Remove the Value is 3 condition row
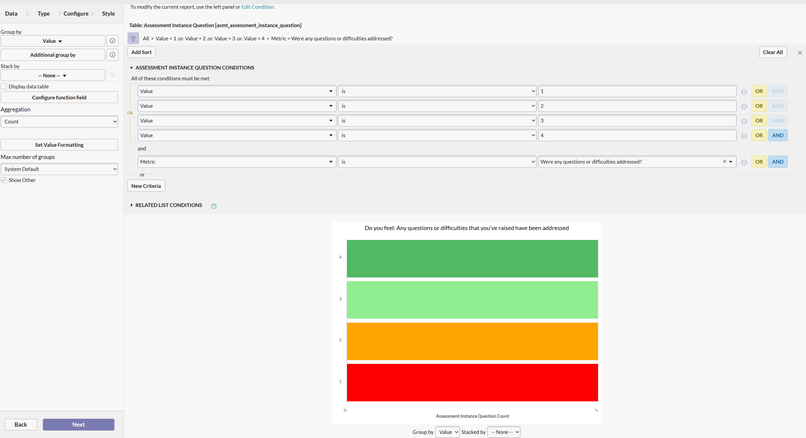 point(744,121)
